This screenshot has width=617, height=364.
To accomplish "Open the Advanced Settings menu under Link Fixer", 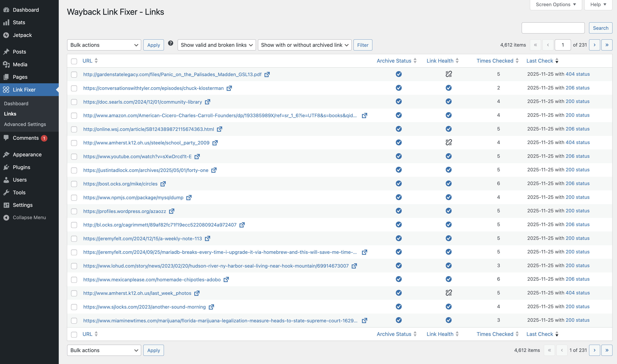I will (x=25, y=124).
